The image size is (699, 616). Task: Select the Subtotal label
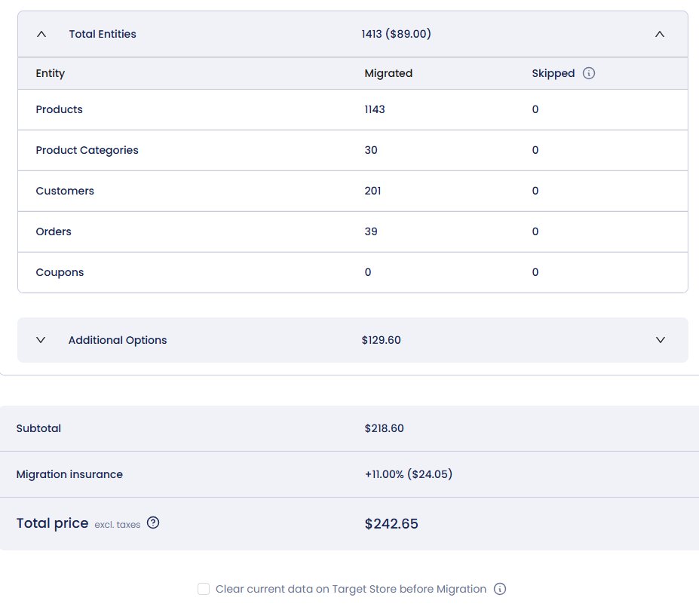click(38, 428)
